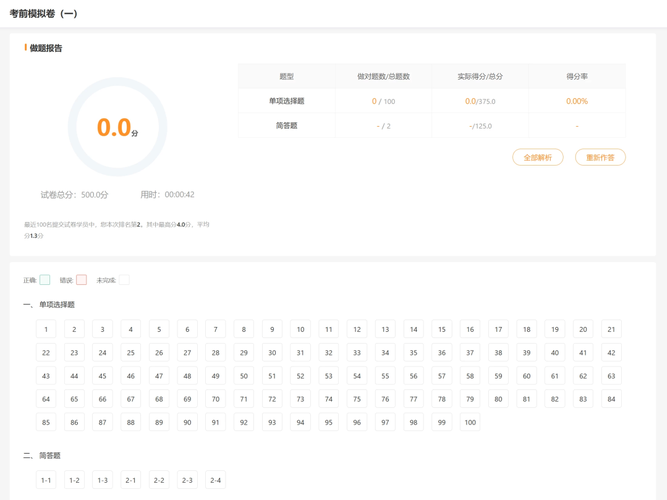Image resolution: width=667 pixels, height=500 pixels.
Task: Click the 全部解析 button
Action: 538,157
